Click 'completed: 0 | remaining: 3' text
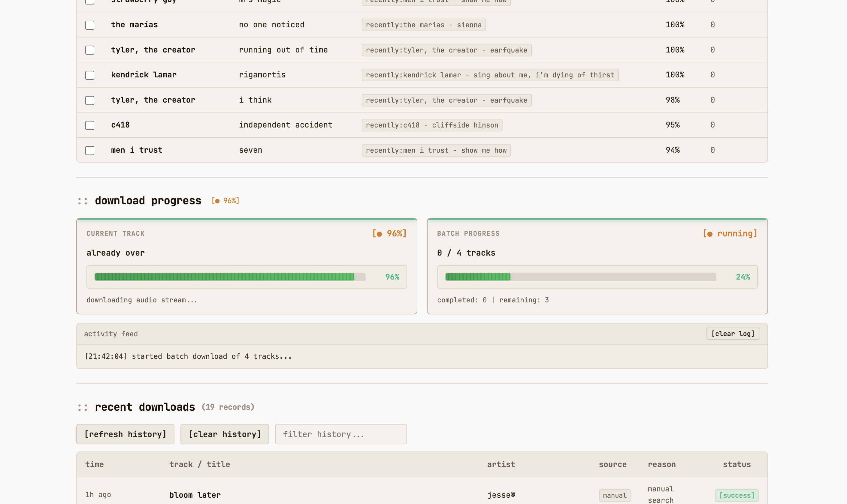The height and width of the screenshot is (504, 847). pyautogui.click(x=493, y=300)
